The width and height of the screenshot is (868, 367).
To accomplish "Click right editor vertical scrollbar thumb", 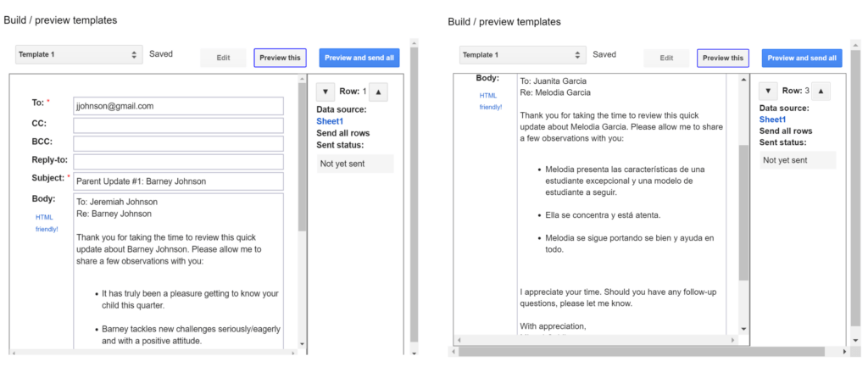I will [743, 213].
